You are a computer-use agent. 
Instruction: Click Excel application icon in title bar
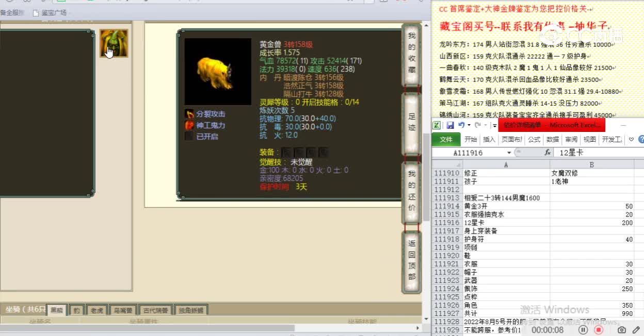click(x=437, y=125)
